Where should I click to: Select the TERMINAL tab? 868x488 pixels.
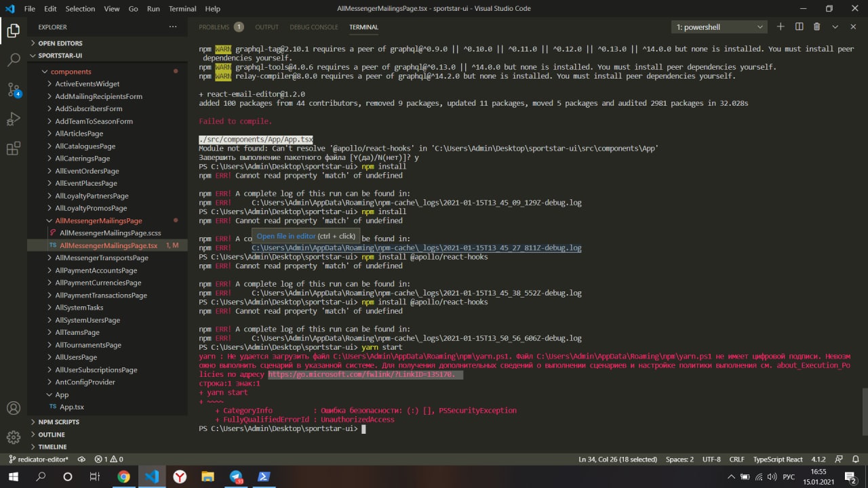(x=363, y=27)
